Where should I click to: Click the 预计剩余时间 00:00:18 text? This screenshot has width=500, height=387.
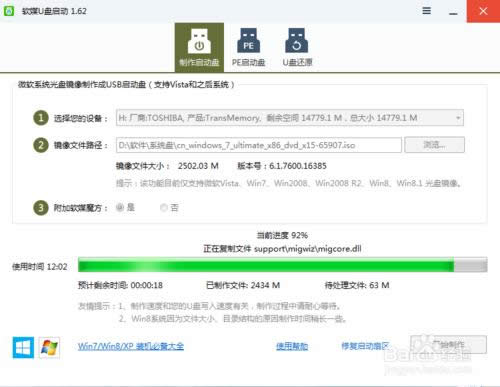tap(120, 285)
